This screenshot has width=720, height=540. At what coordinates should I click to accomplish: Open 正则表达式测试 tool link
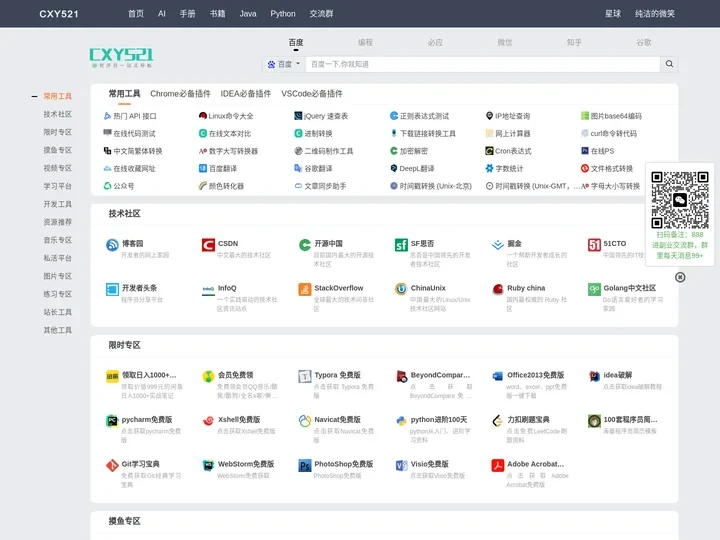coord(420,116)
